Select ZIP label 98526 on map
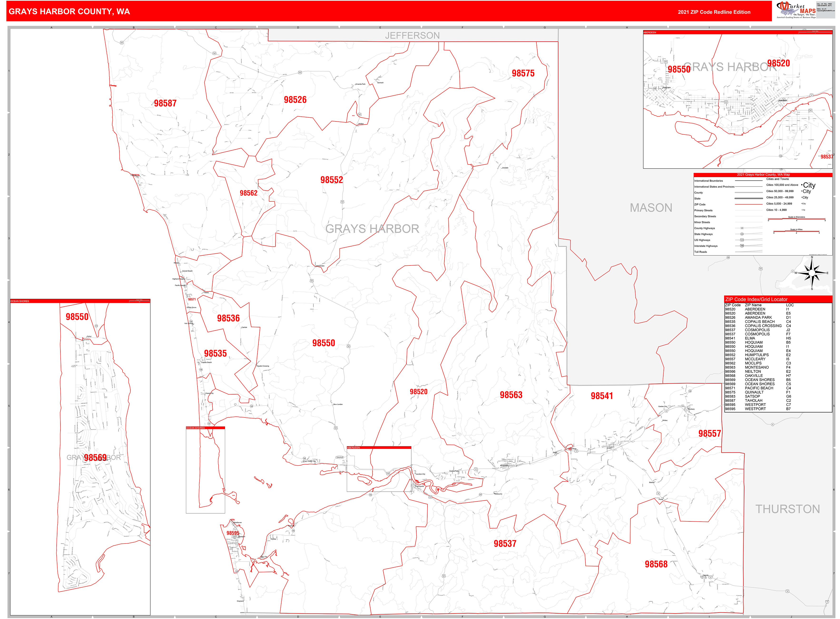The width and height of the screenshot is (840, 619). point(295,100)
